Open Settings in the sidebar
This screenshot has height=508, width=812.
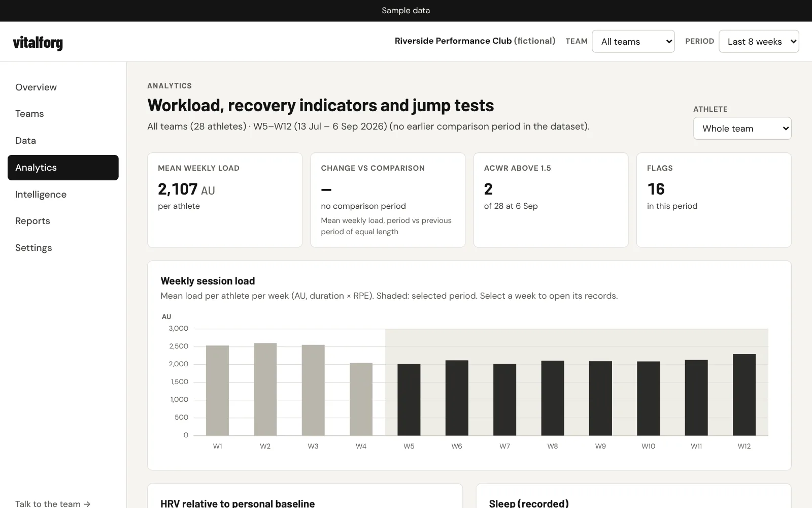click(x=63, y=248)
